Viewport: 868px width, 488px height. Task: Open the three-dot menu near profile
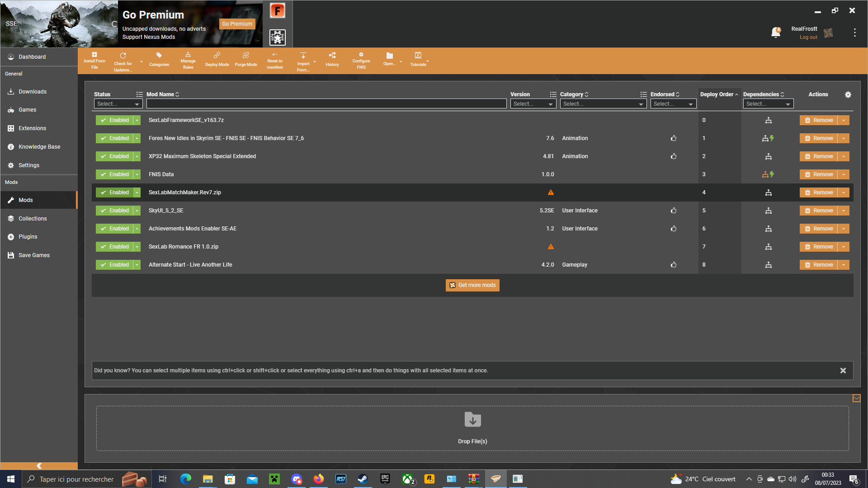pyautogui.click(x=854, y=33)
